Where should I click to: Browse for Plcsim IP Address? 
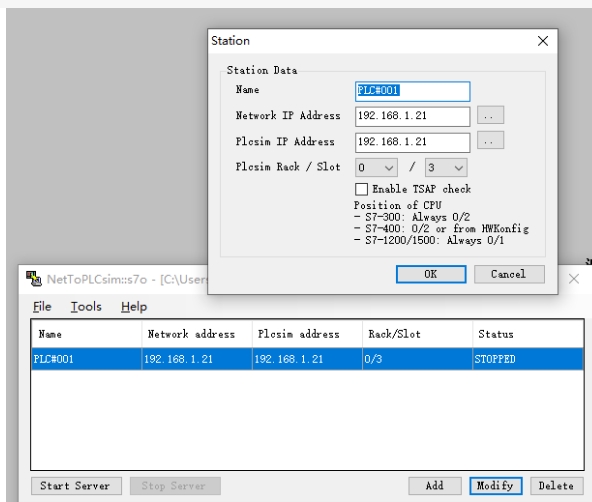click(490, 140)
